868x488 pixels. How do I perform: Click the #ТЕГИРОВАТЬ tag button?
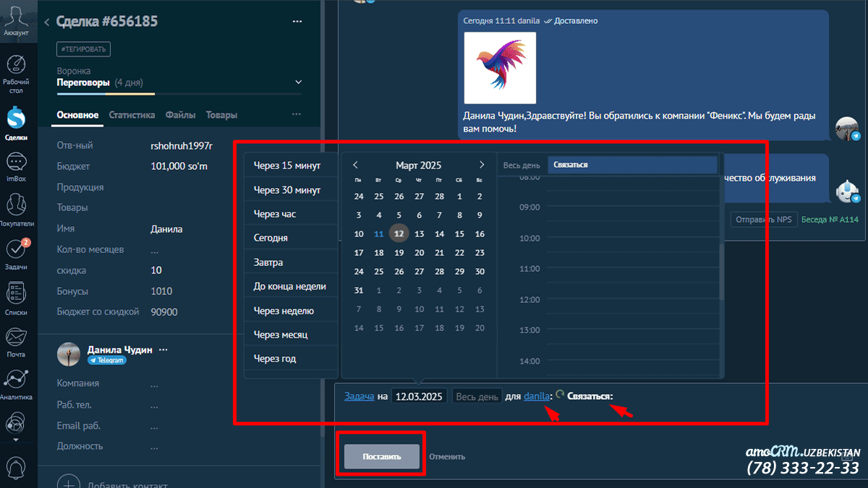pyautogui.click(x=84, y=49)
